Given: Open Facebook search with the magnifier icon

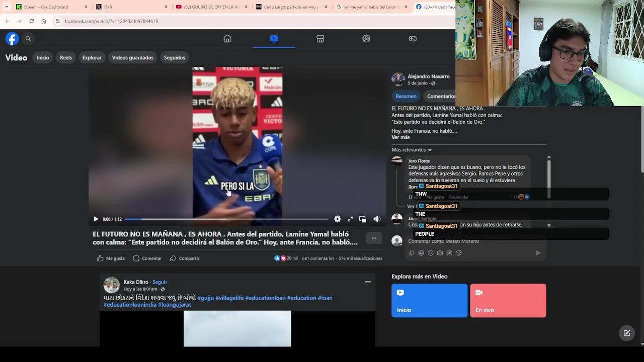Looking at the screenshot, I should [28, 39].
